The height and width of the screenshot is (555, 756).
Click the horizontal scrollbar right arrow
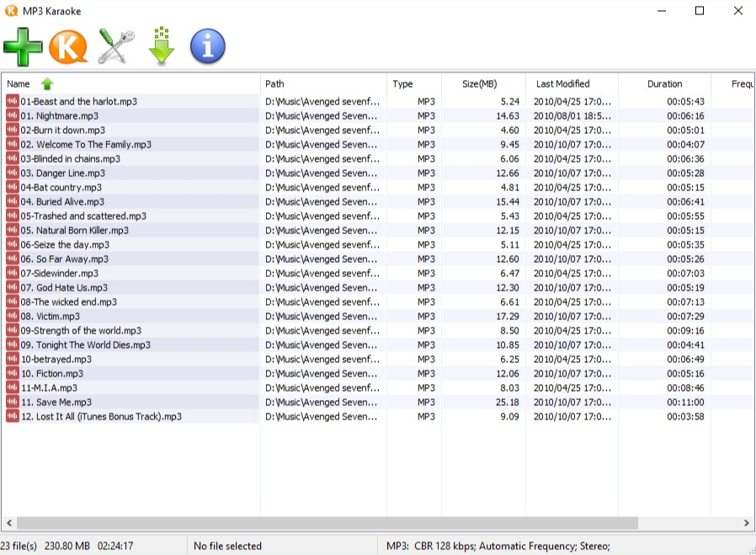(x=747, y=523)
